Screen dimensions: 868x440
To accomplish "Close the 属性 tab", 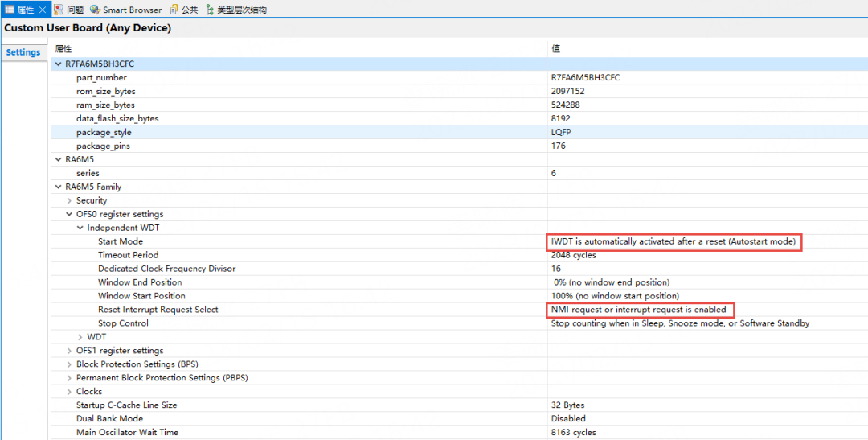I will [x=43, y=10].
